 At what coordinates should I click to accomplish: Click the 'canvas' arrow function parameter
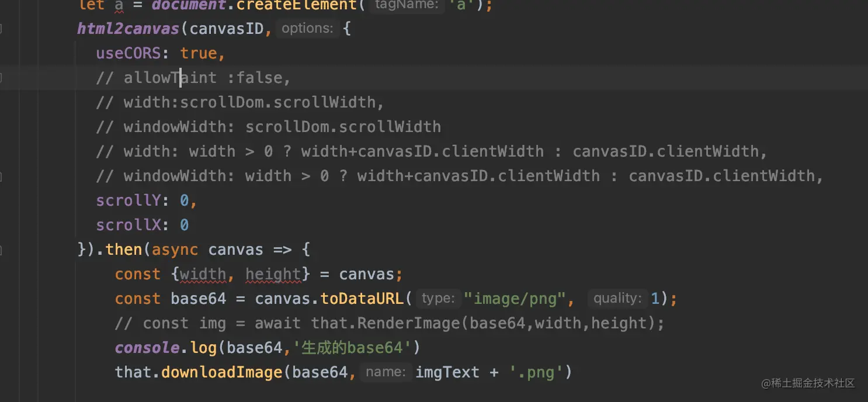236,249
